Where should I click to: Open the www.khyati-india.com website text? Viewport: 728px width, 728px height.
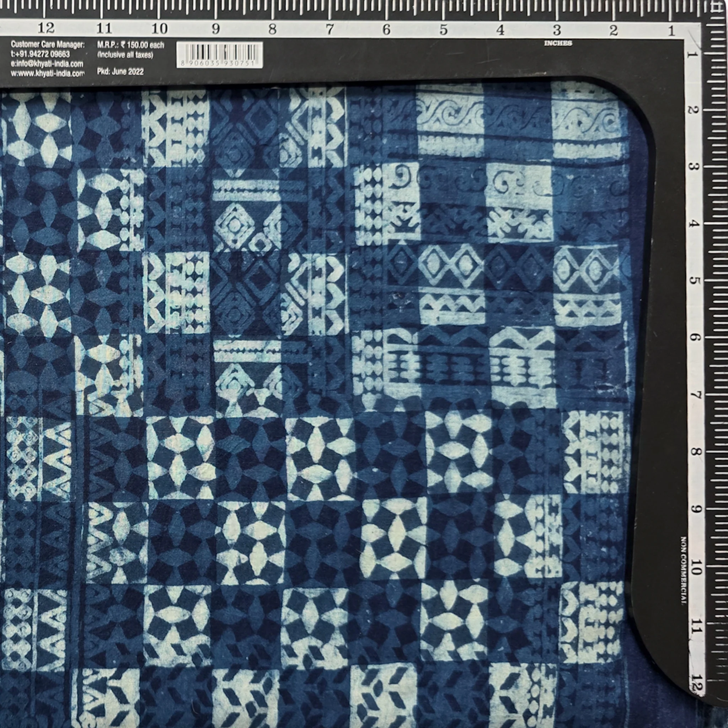[48, 74]
